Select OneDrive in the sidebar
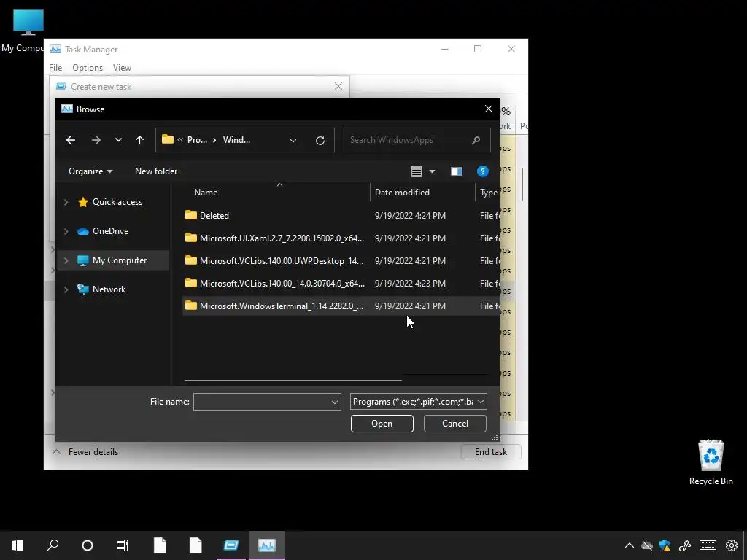Viewport: 747px width, 560px height. pos(111,231)
